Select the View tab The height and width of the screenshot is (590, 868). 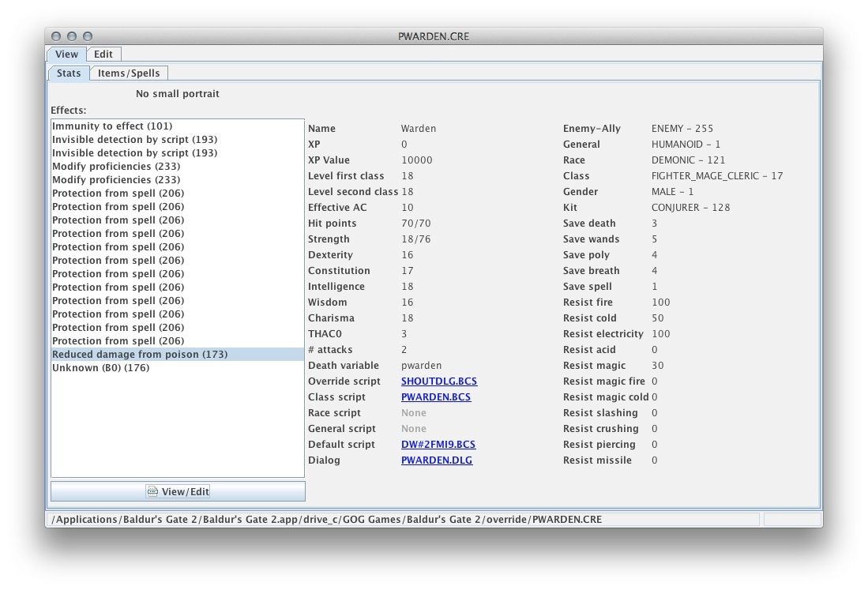coord(66,54)
